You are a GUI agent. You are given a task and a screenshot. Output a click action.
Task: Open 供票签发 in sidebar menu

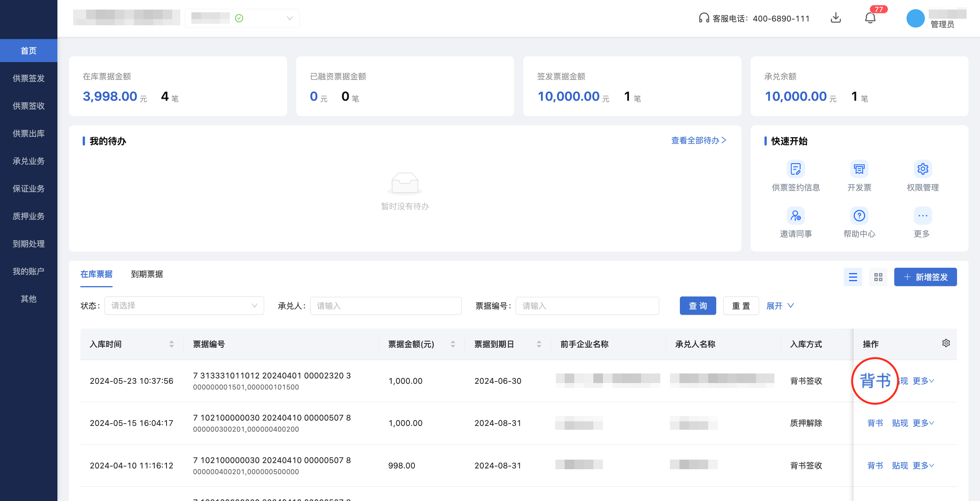(x=29, y=78)
